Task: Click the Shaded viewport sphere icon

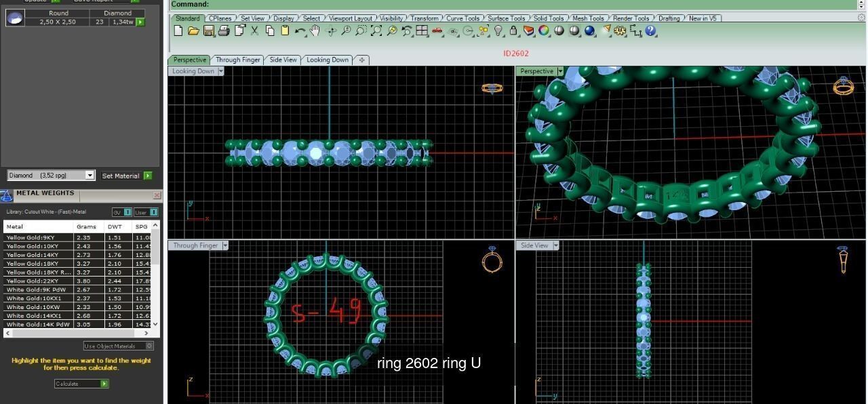Action: (x=558, y=31)
